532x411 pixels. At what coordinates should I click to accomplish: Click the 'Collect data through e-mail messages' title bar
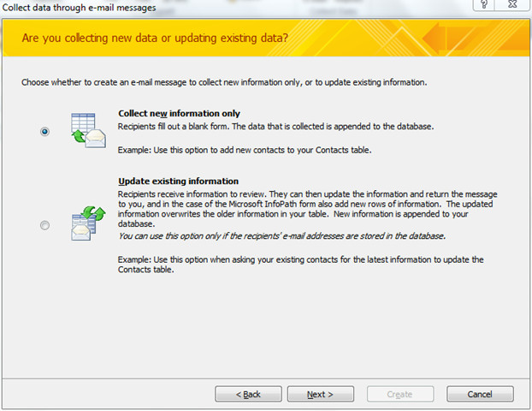click(81, 8)
